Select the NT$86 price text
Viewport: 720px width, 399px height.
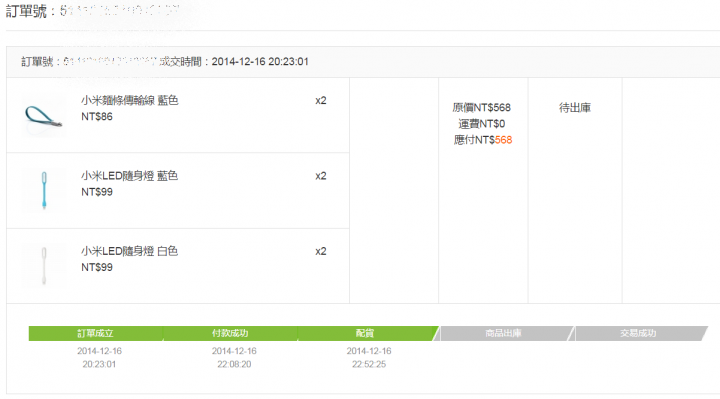pyautogui.click(x=97, y=117)
